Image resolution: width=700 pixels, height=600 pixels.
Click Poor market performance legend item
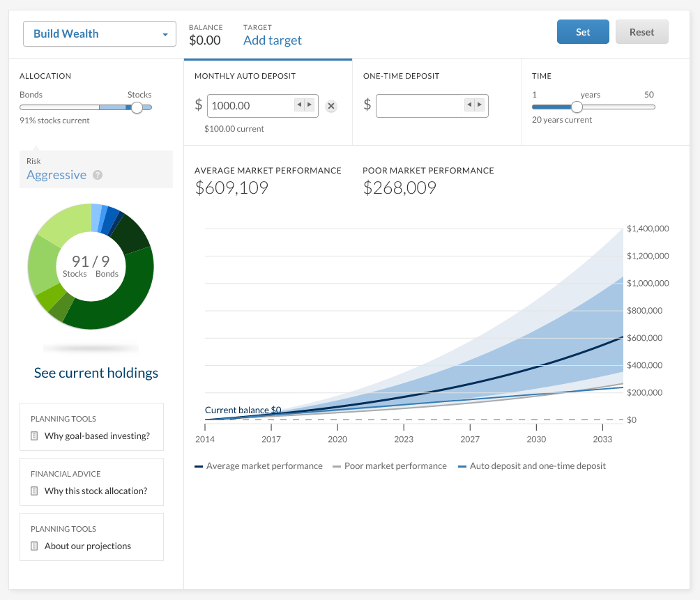point(390,466)
